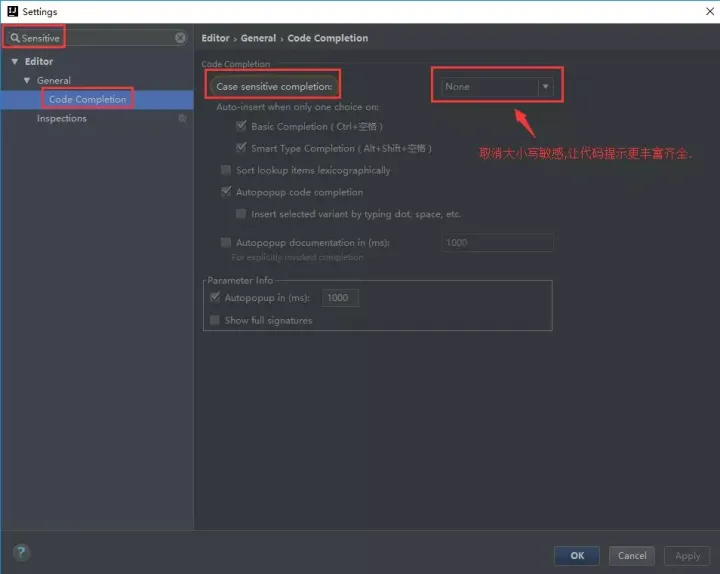Click For explicitly invoked completion hint

pyautogui.click(x=297, y=257)
